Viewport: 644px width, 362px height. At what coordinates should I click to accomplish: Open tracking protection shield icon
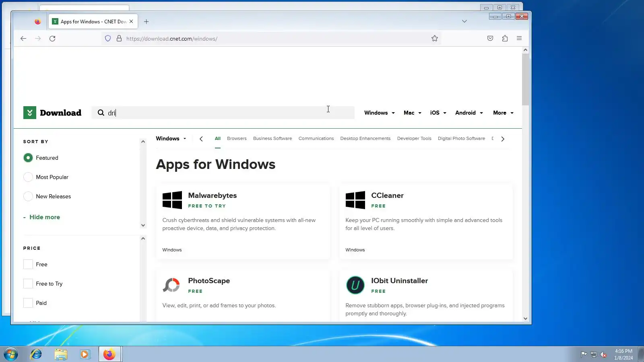[108, 39]
